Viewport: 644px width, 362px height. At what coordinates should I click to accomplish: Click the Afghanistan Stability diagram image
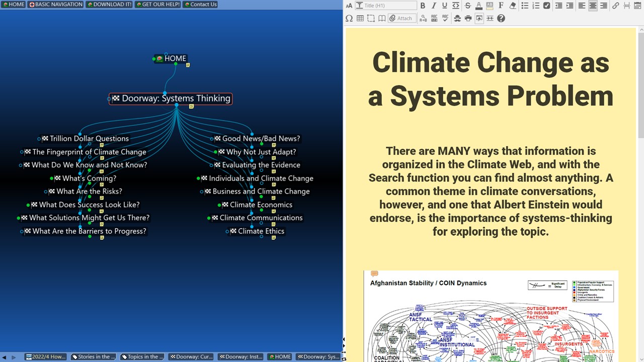pos(491,316)
